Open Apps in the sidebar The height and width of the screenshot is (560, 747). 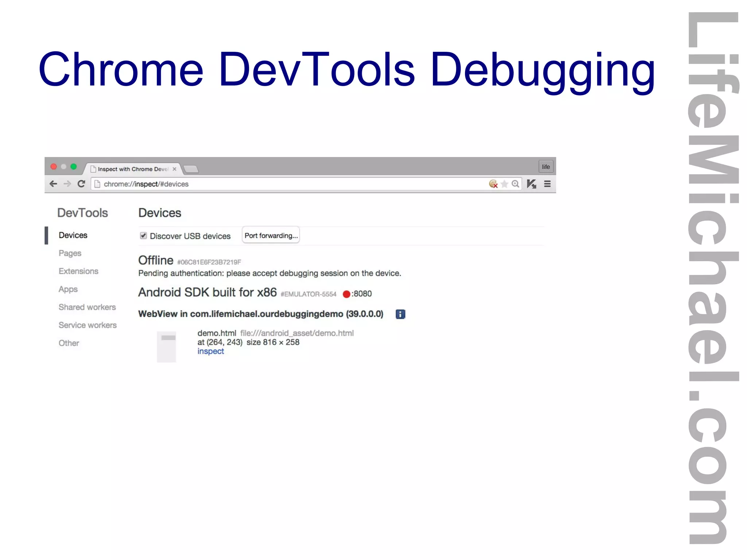pos(68,289)
